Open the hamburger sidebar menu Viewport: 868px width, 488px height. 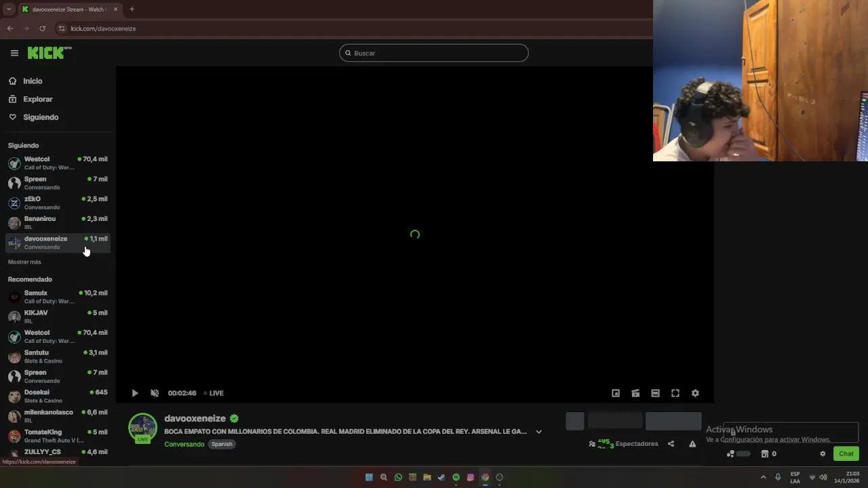pyautogui.click(x=14, y=53)
